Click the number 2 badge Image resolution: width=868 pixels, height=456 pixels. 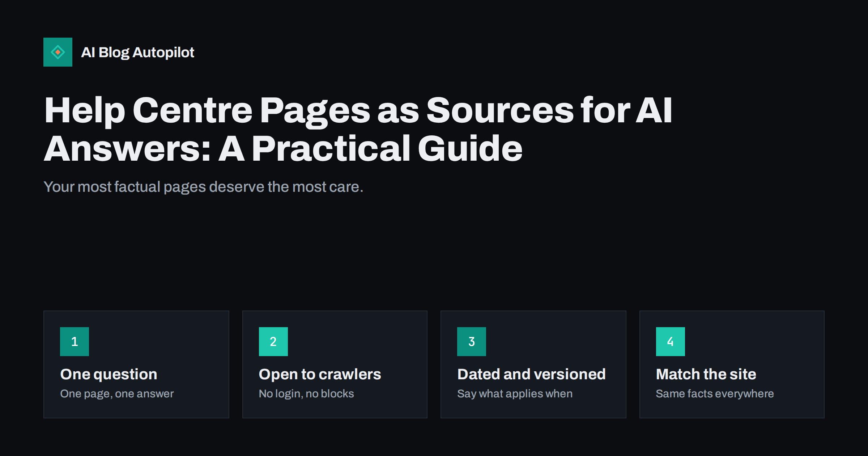[273, 342]
